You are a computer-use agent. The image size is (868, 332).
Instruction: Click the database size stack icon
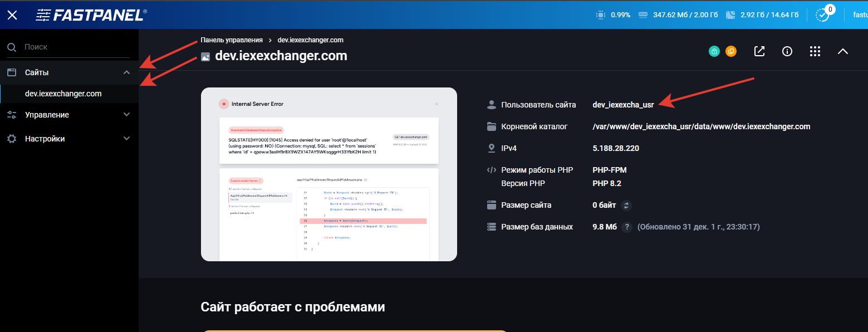coord(491,227)
